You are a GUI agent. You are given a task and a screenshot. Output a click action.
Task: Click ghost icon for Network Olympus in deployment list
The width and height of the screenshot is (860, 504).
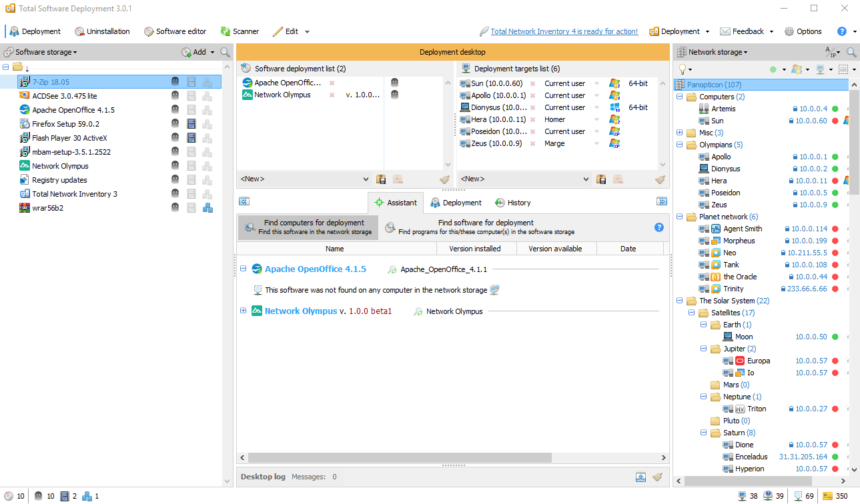tap(394, 95)
